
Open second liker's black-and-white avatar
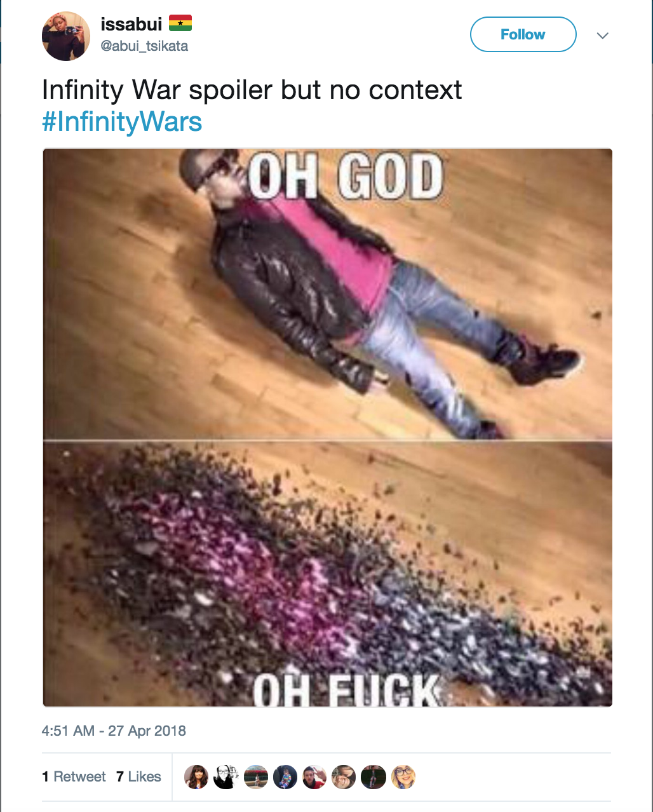[226, 777]
